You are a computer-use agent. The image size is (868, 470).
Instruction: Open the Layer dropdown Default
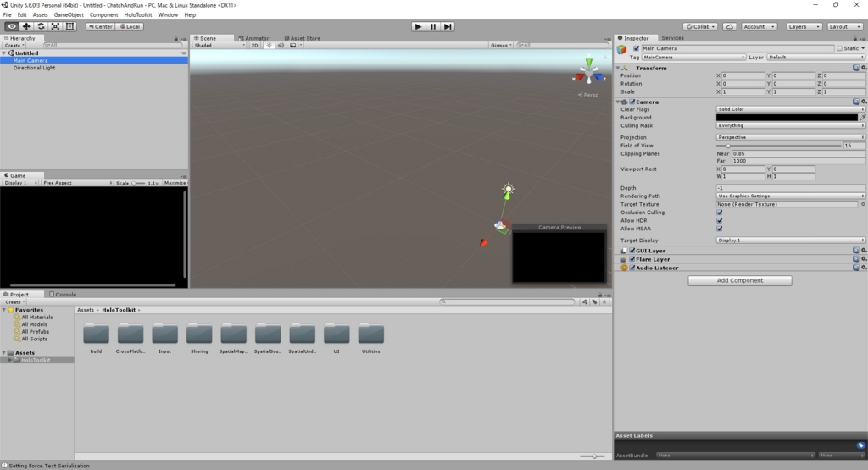coord(815,57)
